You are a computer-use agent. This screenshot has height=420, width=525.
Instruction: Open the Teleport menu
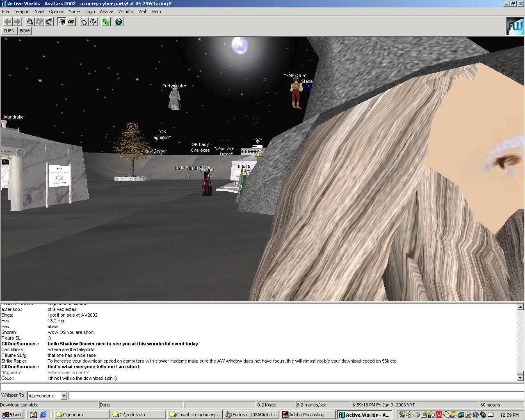22,11
